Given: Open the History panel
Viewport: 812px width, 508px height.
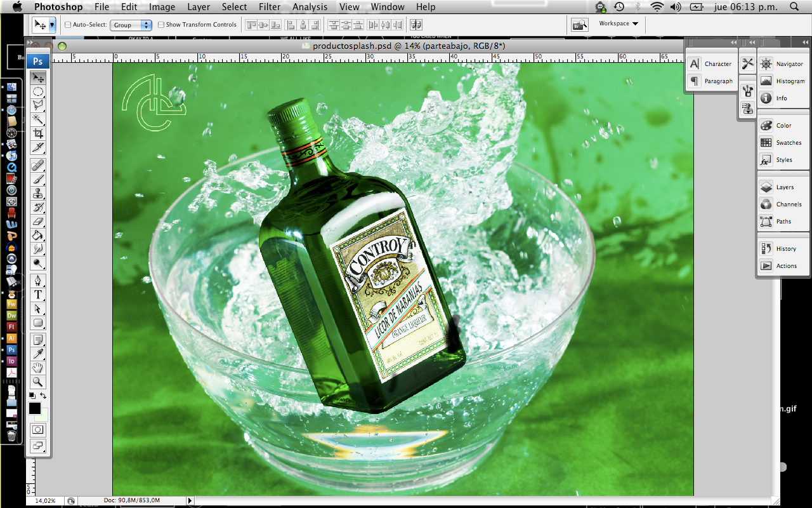Looking at the screenshot, I should point(783,248).
